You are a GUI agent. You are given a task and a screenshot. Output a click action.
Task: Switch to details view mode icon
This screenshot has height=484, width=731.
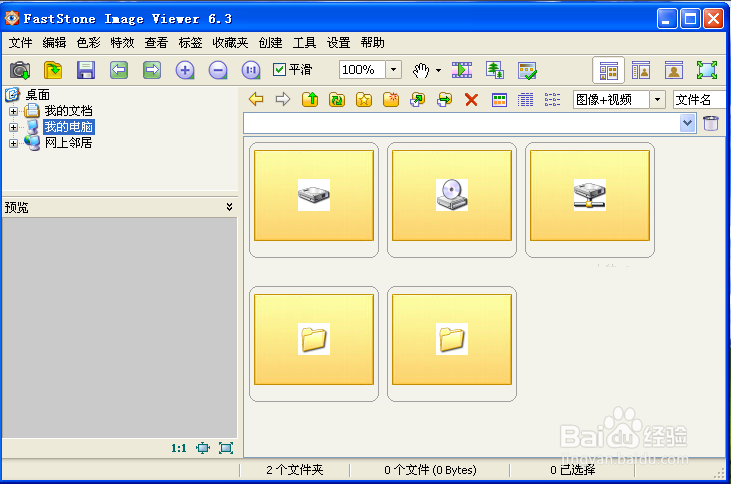525,100
